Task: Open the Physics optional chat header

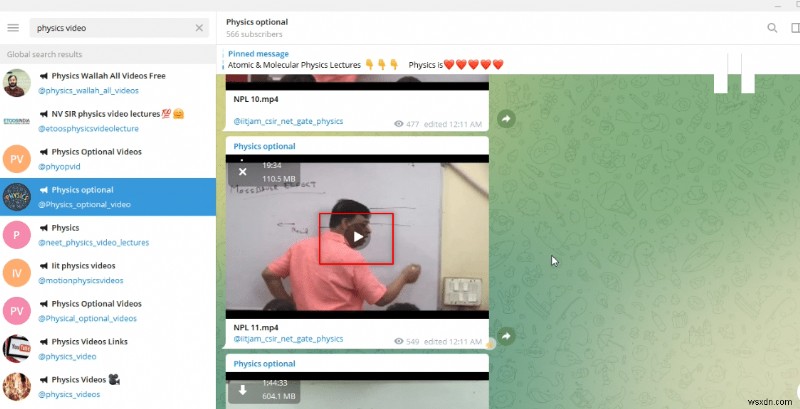Action: [257, 28]
